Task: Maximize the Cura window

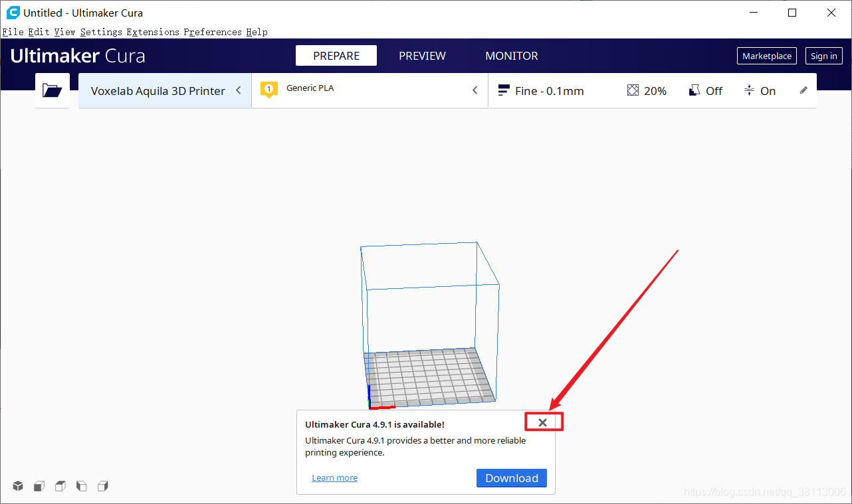Action: click(x=792, y=13)
